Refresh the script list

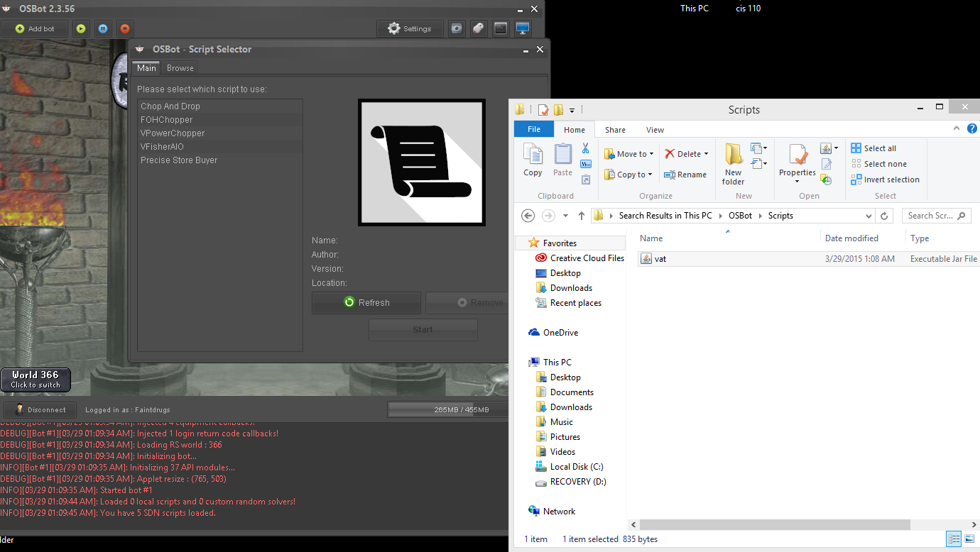click(366, 302)
